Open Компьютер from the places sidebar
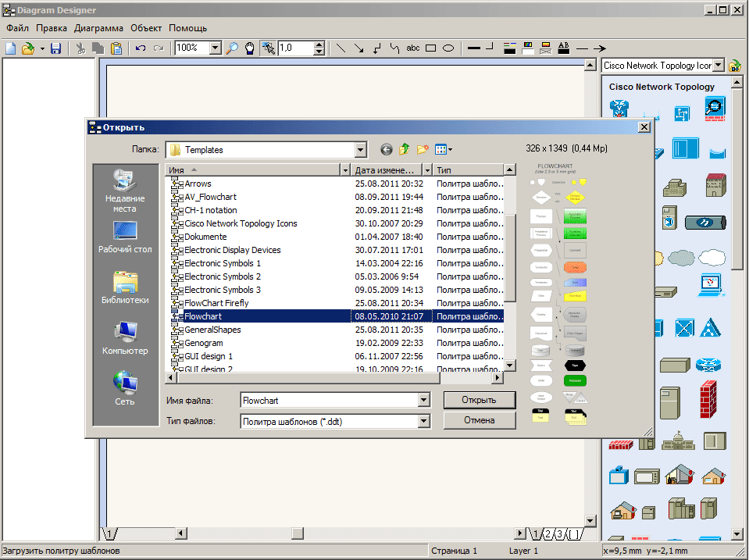This screenshot has height=560, width=749. [x=125, y=339]
